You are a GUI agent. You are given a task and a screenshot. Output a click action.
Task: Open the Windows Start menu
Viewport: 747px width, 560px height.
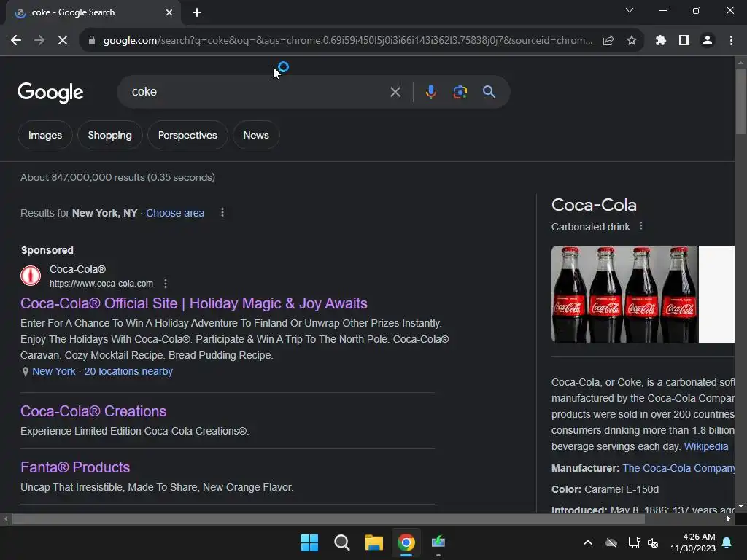click(309, 542)
